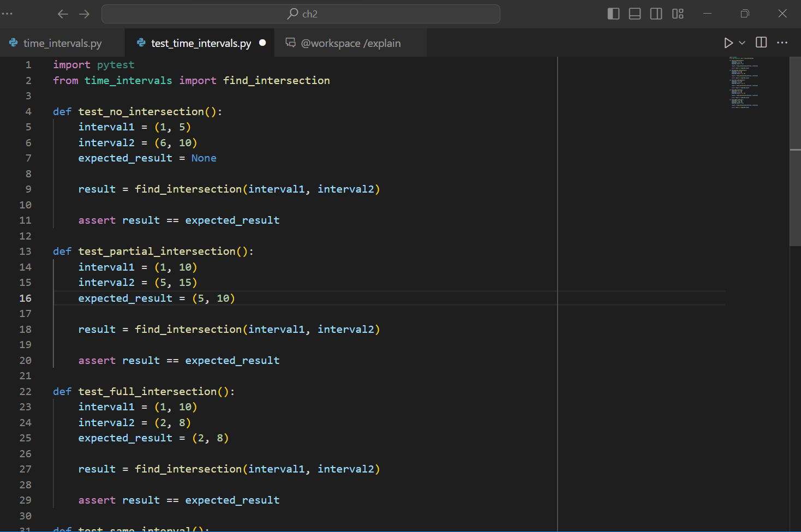Viewport: 801px width, 532px height.
Task: Click "find_intersection" call on line 27
Action: (188, 469)
